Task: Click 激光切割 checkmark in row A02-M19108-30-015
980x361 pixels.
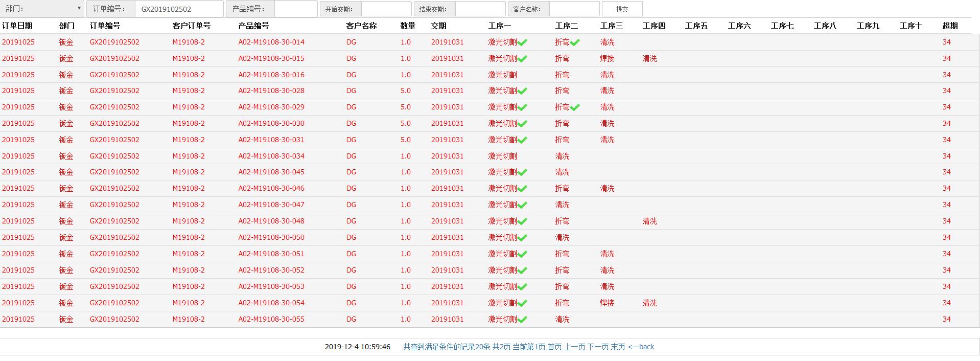Action: coord(522,59)
